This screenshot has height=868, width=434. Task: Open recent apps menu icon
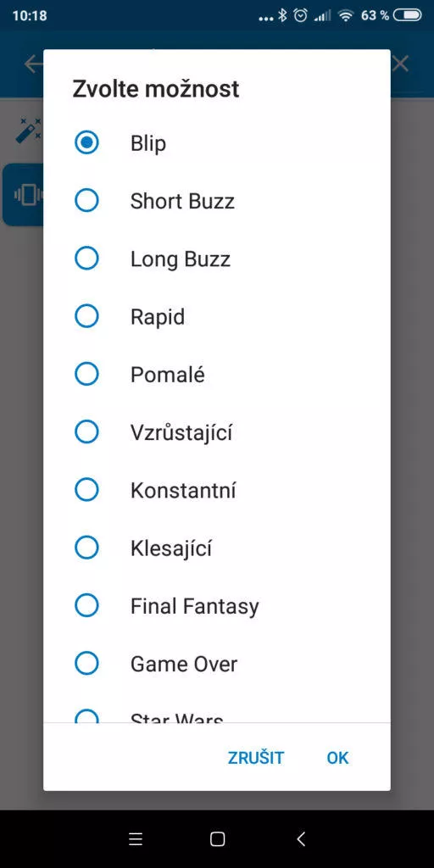136,839
